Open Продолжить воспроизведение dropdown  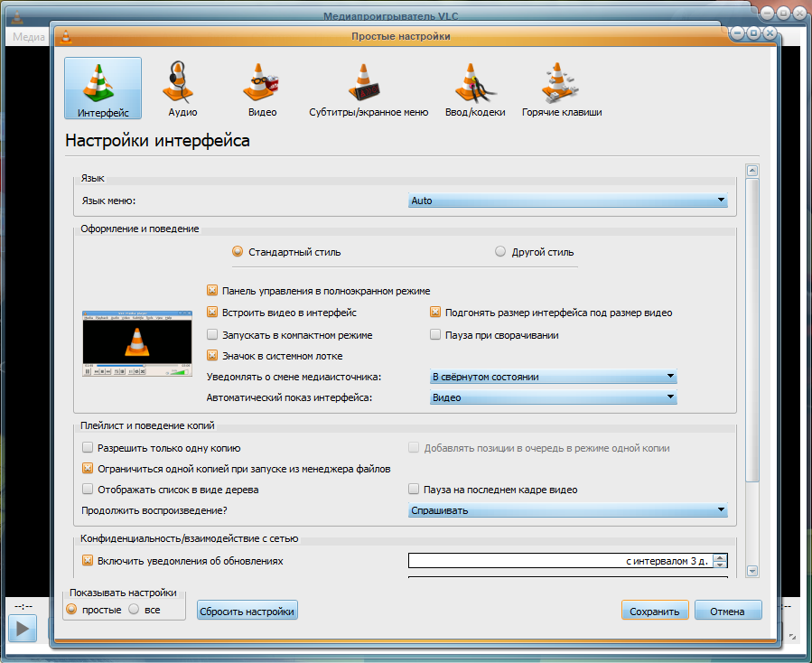(x=567, y=510)
